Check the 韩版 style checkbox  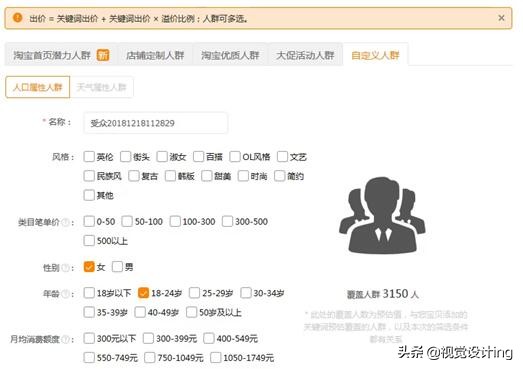click(170, 176)
